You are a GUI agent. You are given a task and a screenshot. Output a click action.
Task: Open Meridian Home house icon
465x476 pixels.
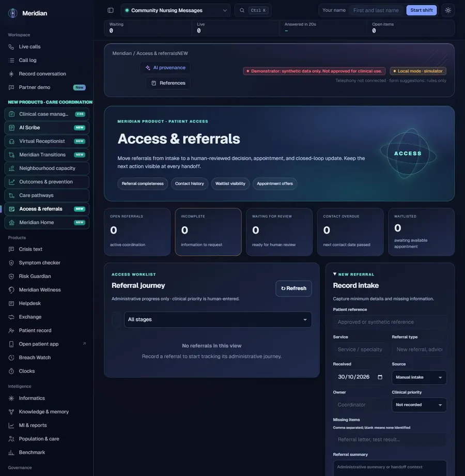coord(11,223)
